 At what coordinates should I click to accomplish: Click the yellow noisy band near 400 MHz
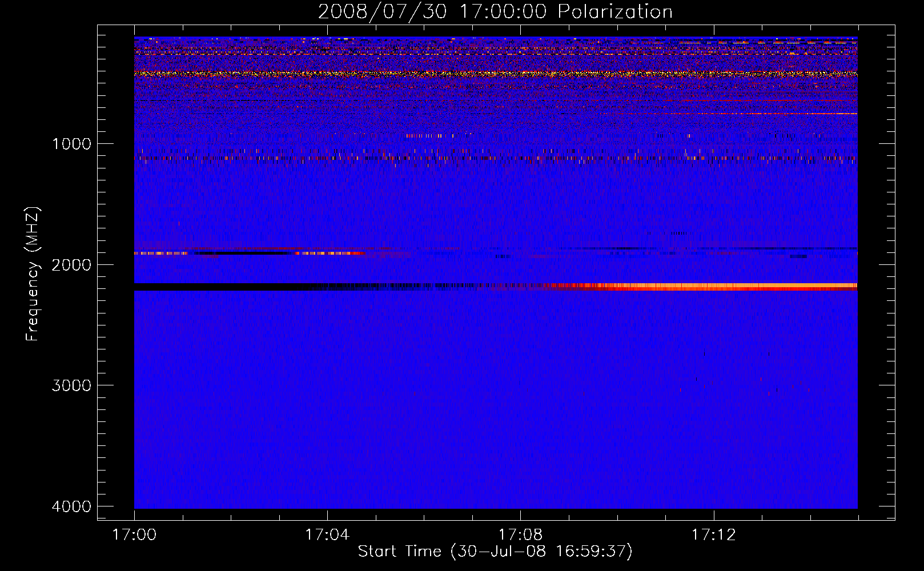(x=496, y=74)
